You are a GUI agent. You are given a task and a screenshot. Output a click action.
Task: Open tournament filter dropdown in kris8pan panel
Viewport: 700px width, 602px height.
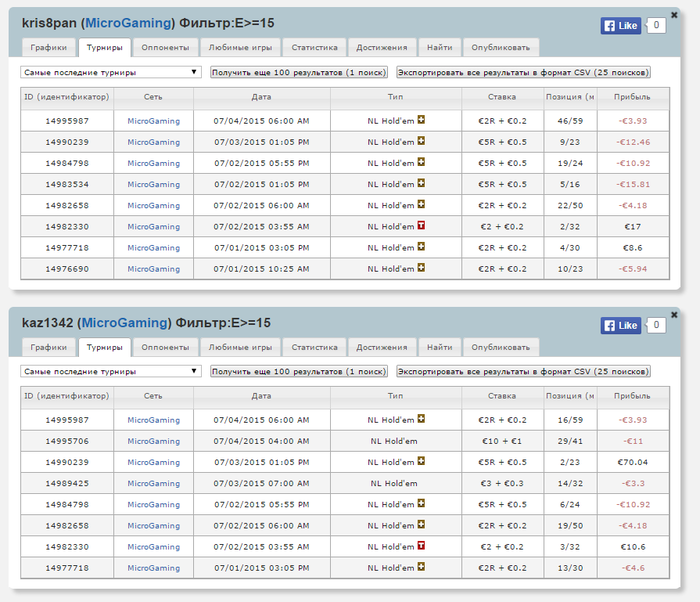tap(111, 72)
